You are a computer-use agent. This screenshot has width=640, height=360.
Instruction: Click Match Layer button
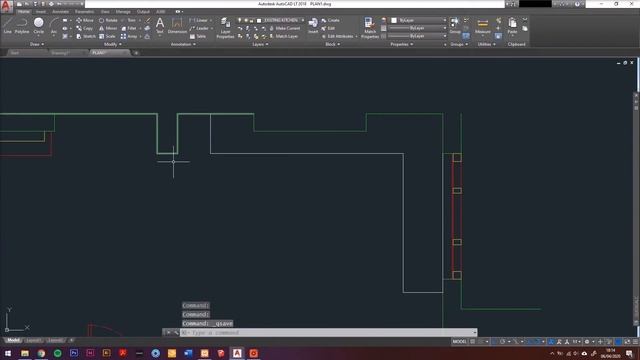284,36
